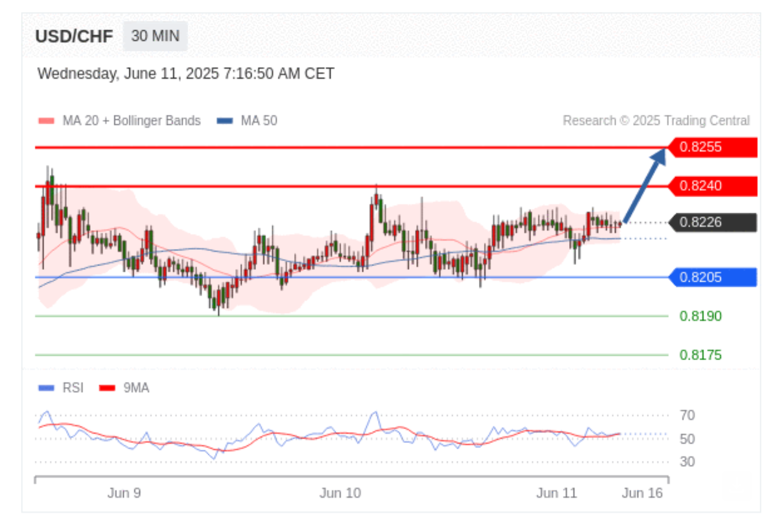Click the date and time stamp text
The width and height of the screenshot is (782, 532).
[x=185, y=74]
